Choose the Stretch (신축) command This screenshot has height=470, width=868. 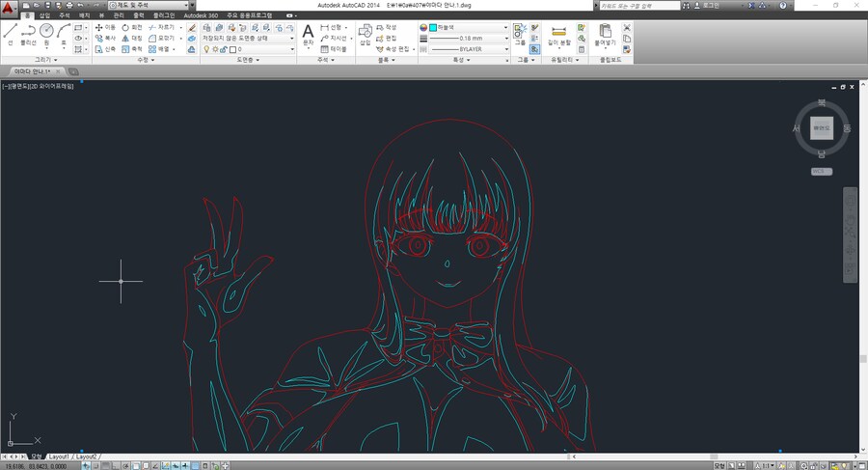point(105,49)
